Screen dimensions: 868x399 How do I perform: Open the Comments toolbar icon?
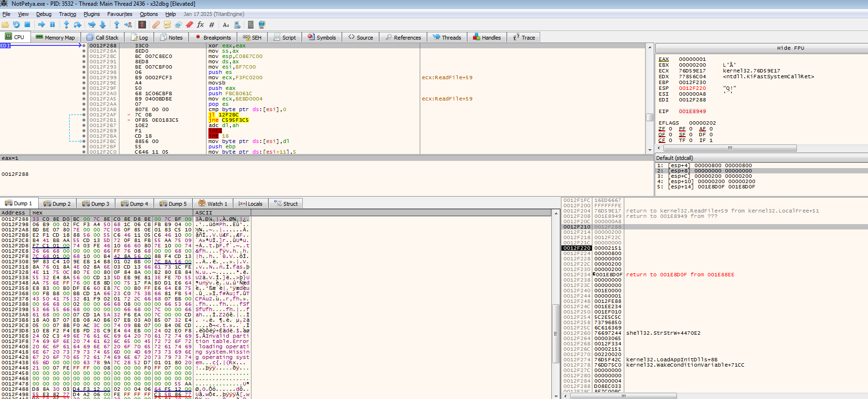coord(167,25)
